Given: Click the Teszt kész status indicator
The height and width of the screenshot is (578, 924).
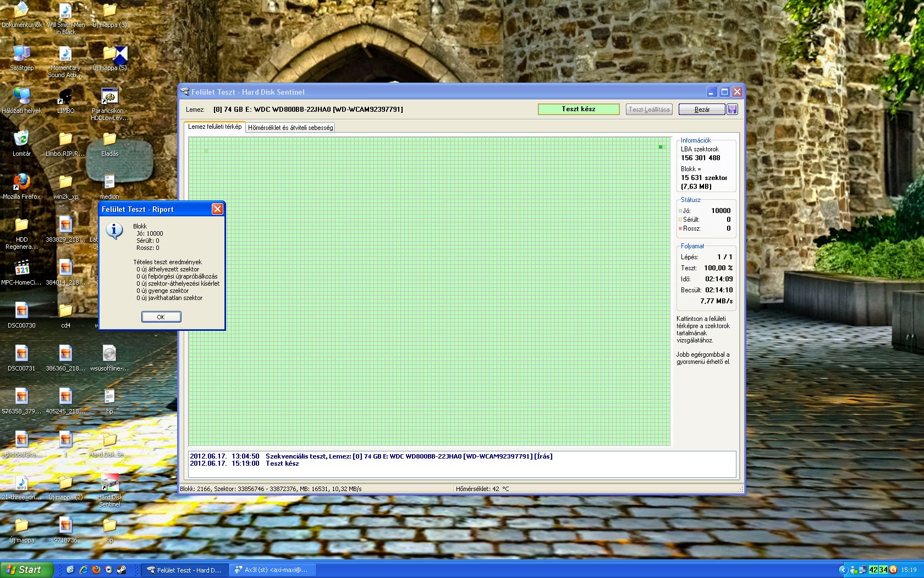Looking at the screenshot, I should coord(579,109).
